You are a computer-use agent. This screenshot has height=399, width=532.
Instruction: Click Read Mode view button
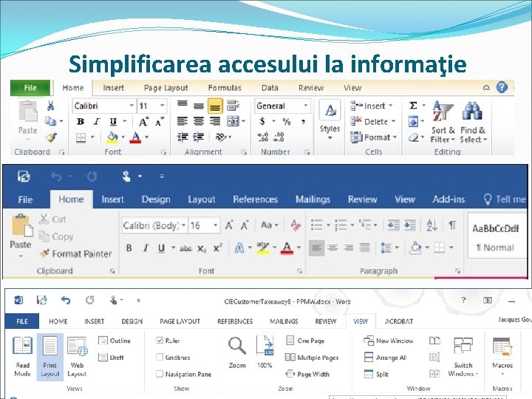[x=22, y=357]
